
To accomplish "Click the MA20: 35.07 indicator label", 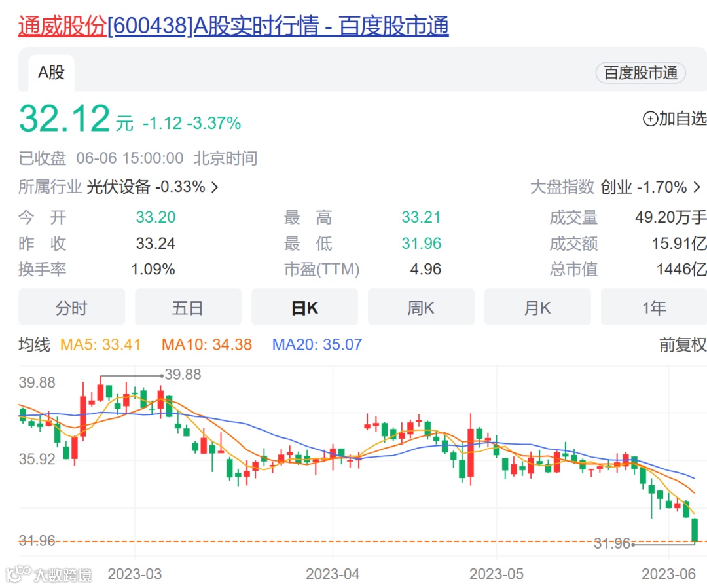I will tap(317, 345).
